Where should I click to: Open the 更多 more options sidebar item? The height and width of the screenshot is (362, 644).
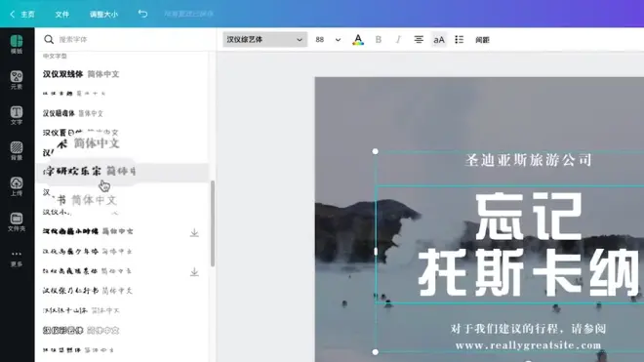pyautogui.click(x=17, y=259)
